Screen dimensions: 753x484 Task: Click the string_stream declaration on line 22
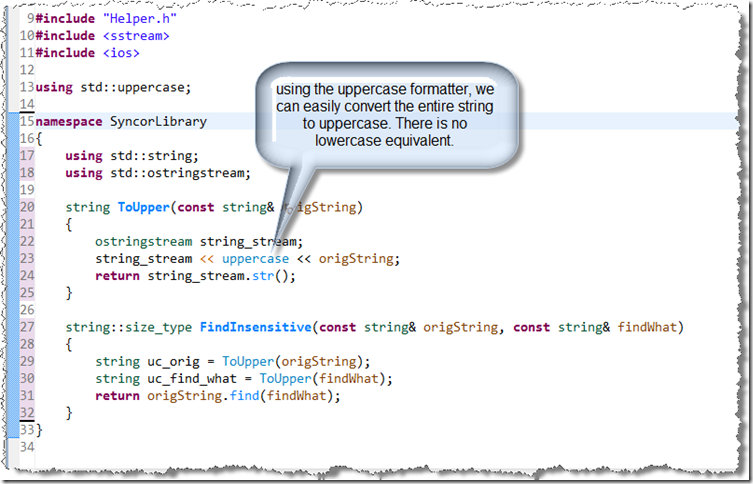[248, 242]
